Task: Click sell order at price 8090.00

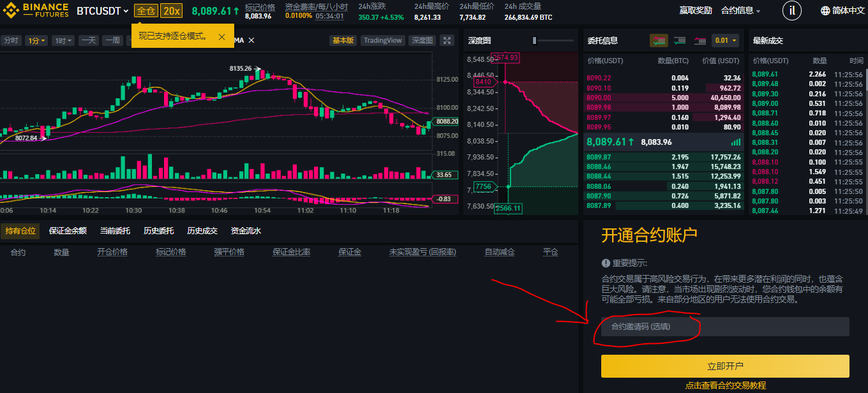Action: (x=664, y=98)
